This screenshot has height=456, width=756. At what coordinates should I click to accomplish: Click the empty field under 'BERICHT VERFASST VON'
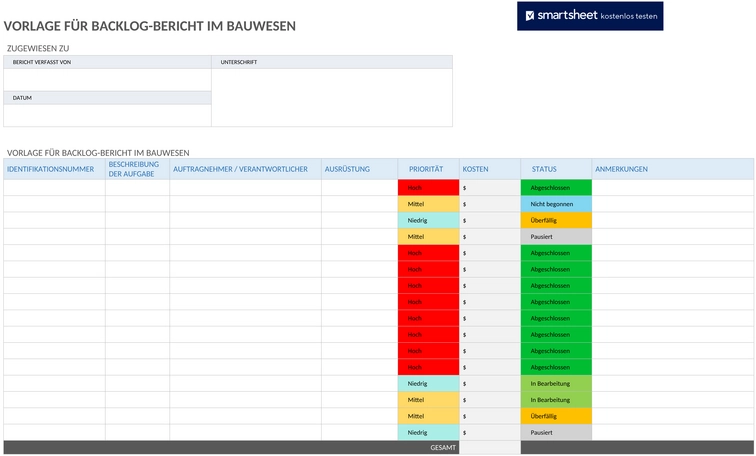[x=108, y=80]
